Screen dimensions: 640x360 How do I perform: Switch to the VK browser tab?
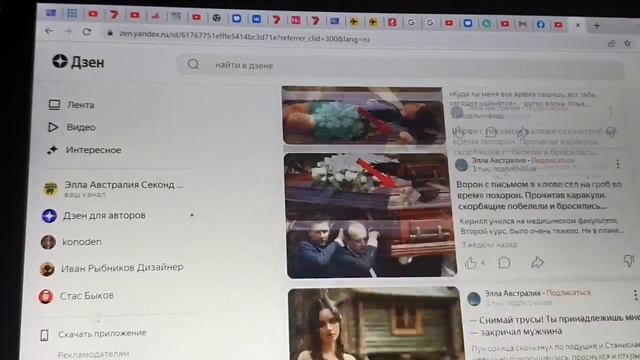point(256,19)
